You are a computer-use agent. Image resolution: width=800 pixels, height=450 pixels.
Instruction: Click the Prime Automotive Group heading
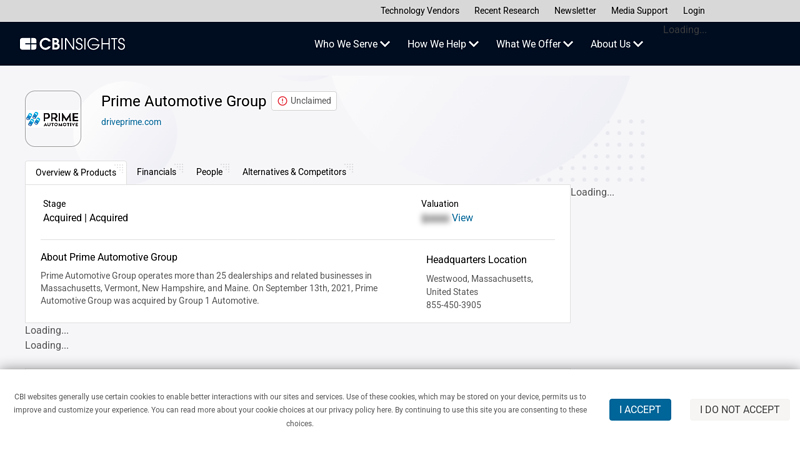(184, 101)
